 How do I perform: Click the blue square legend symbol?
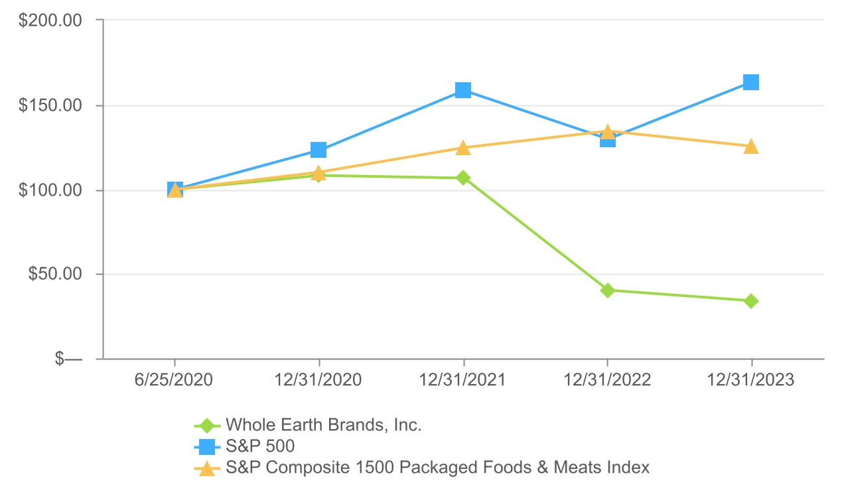[208, 446]
